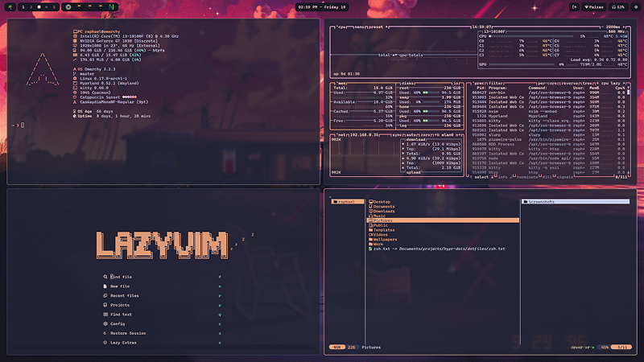Switch to workspace 4 in the top bar
644x362 pixels.
point(47,7)
